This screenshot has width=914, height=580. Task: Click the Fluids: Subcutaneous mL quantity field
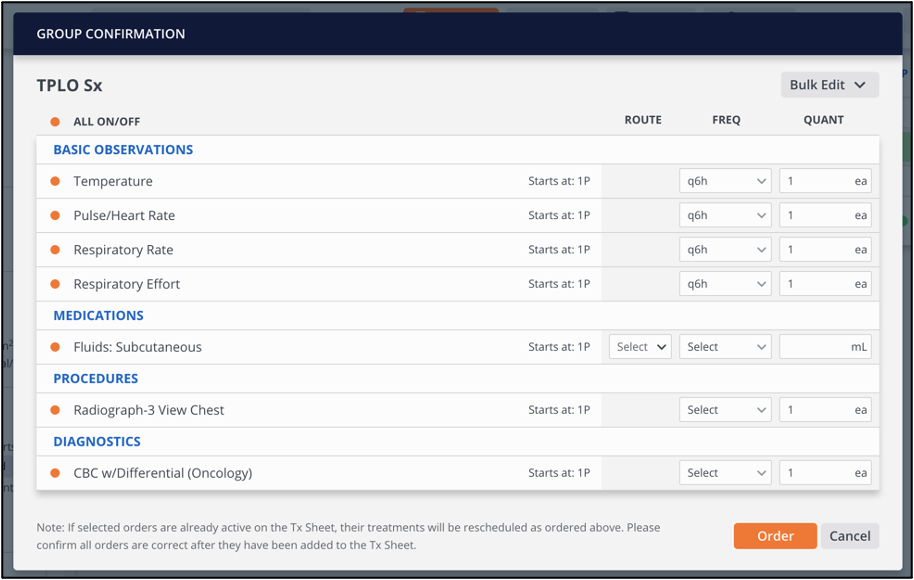tap(825, 347)
